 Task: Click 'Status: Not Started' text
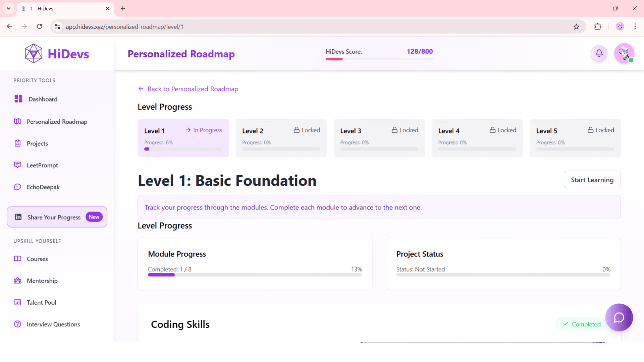(421, 269)
